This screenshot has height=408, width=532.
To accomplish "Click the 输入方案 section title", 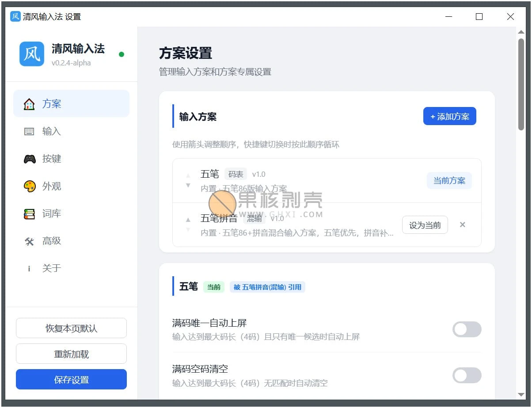I will coord(198,117).
